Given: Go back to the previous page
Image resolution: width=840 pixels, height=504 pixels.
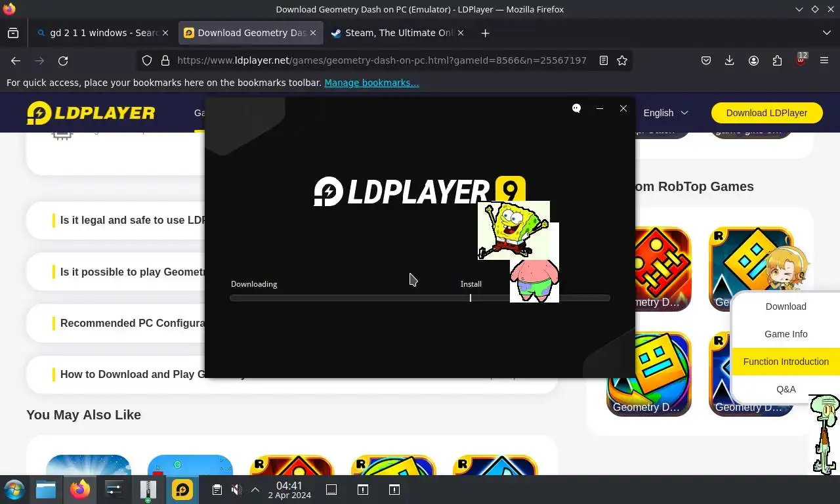Looking at the screenshot, I should [16, 60].
